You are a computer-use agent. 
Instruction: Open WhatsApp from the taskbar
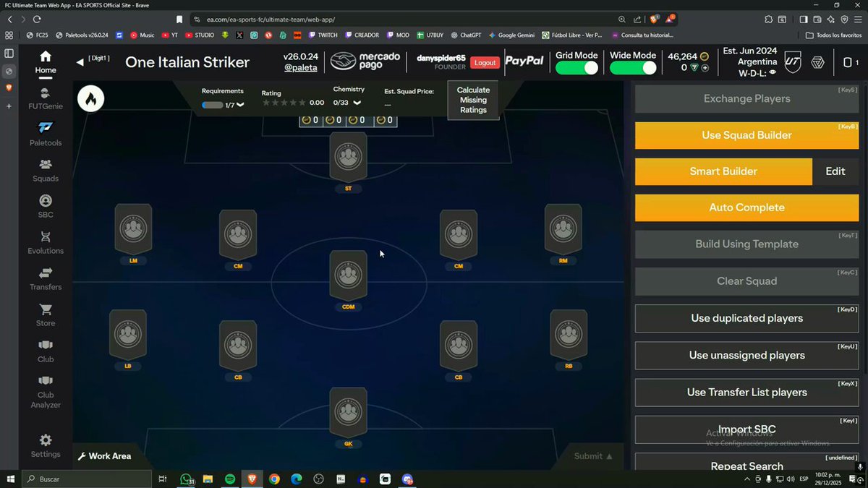[186, 479]
